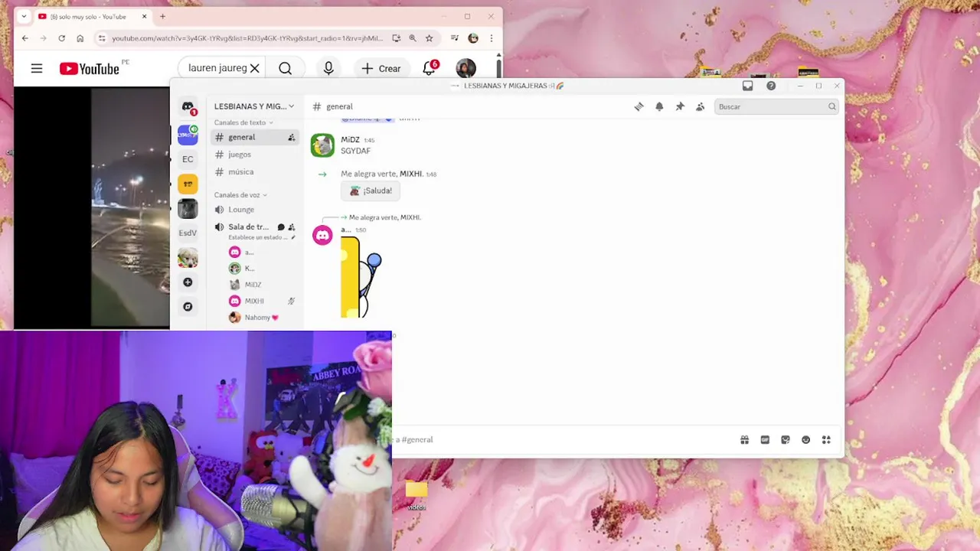Open Chrome three-dot menu
The height and width of the screenshot is (551, 980).
point(492,38)
